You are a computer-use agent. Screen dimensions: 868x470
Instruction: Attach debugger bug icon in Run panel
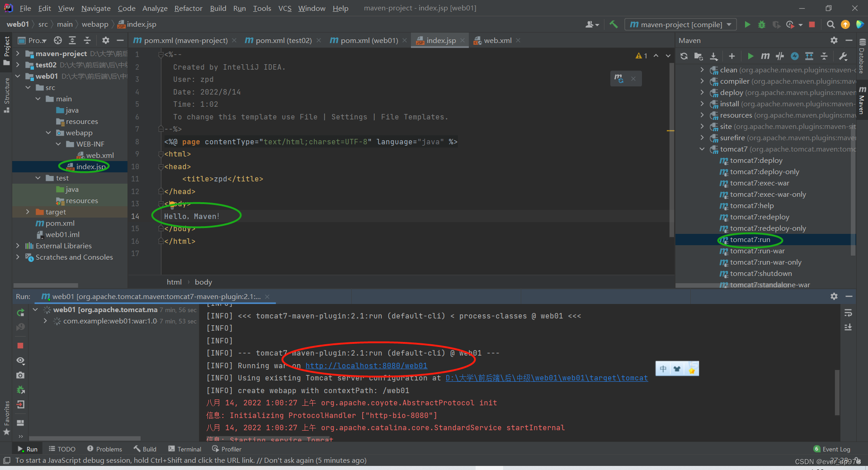pyautogui.click(x=20, y=389)
